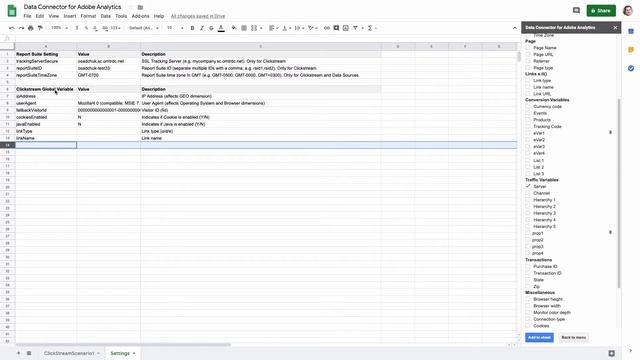Screen dimensions: 640x360
Task: Open the Tasks side panel icon
Action: [631, 68]
